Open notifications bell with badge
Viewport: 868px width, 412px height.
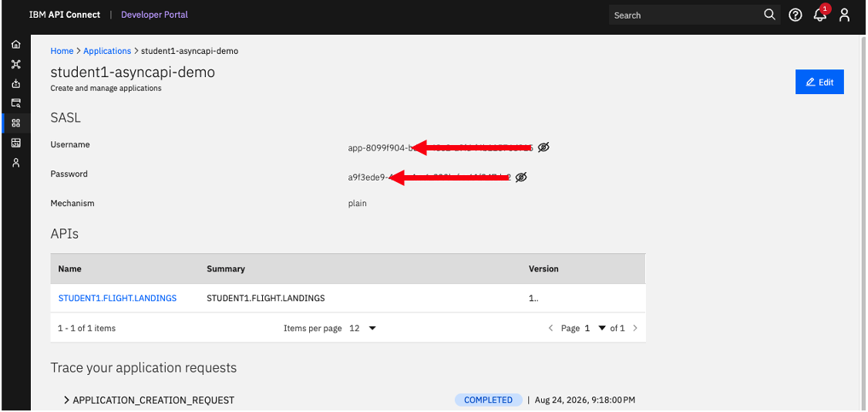[820, 14]
